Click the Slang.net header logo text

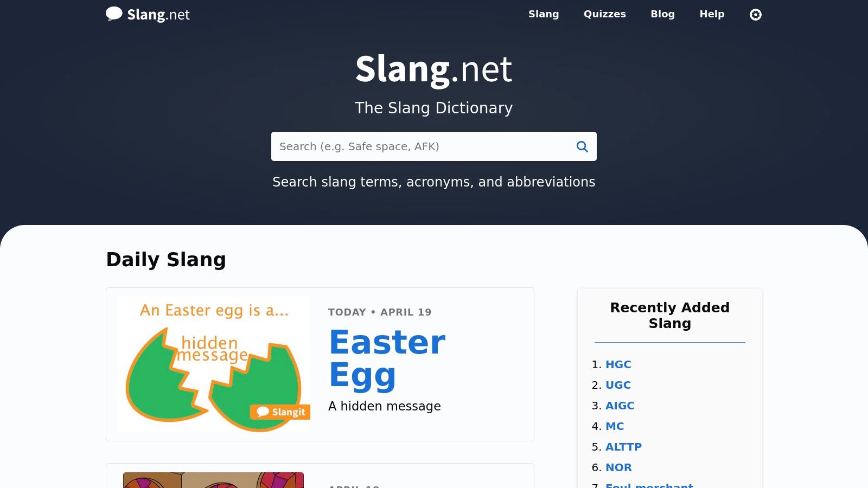pos(158,15)
